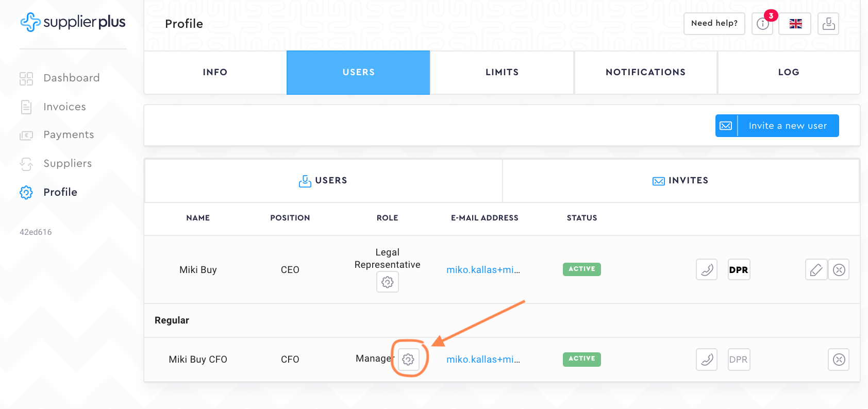Switch to the Invites sub-tab
The width and height of the screenshot is (868, 409).
680,180
